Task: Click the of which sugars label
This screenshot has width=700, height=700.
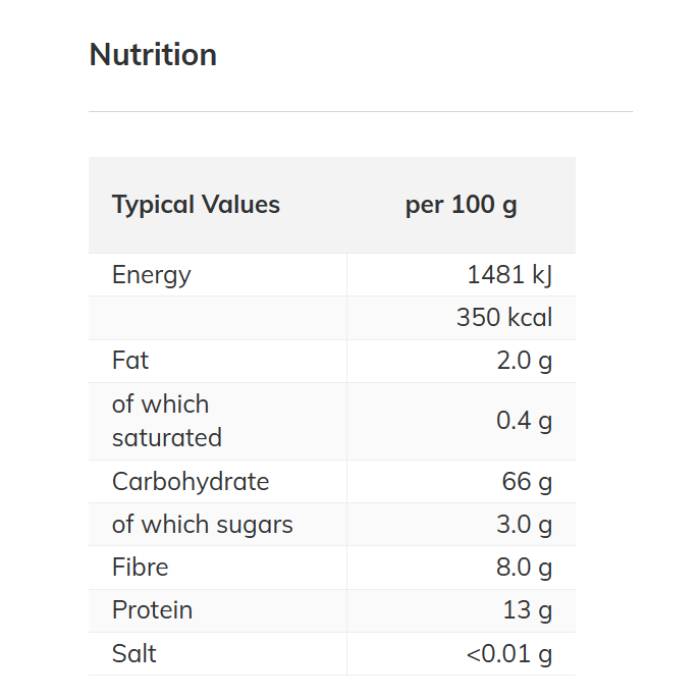Action: [x=203, y=525]
